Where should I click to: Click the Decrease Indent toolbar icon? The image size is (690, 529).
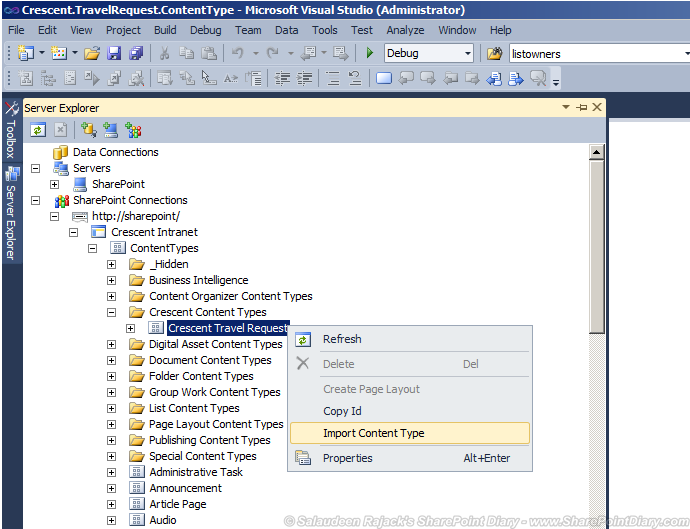tap(282, 78)
